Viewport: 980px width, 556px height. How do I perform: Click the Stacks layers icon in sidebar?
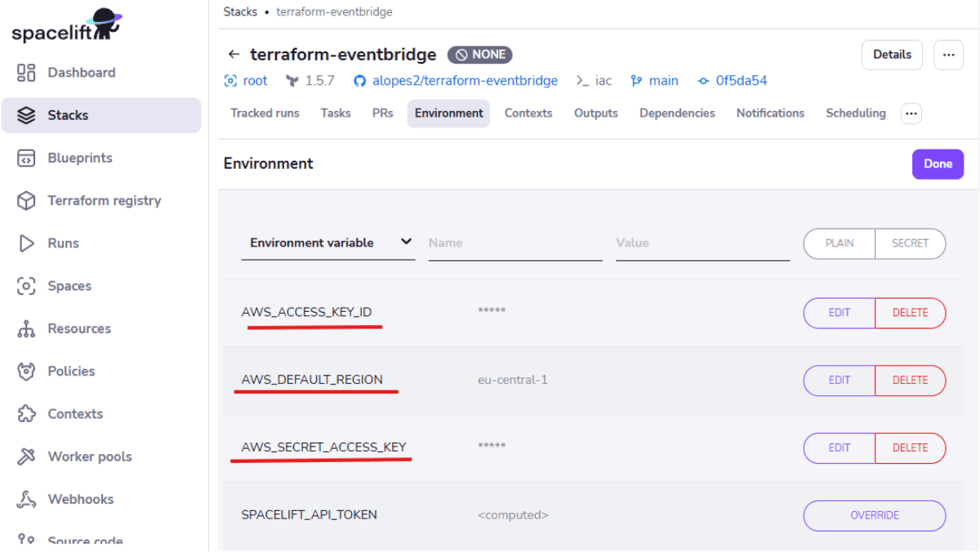26,115
